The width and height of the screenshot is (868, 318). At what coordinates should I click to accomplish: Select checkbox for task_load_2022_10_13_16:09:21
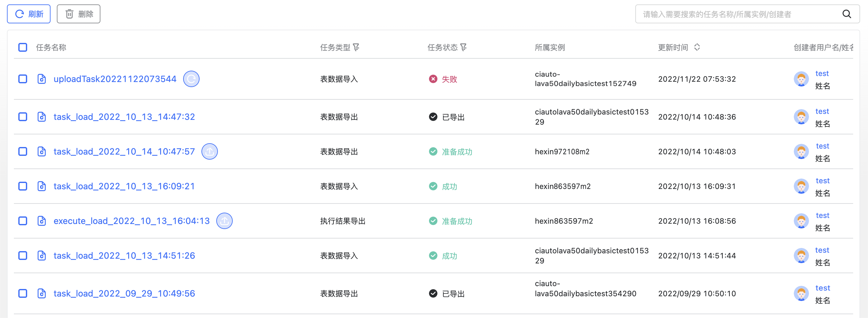(22, 186)
